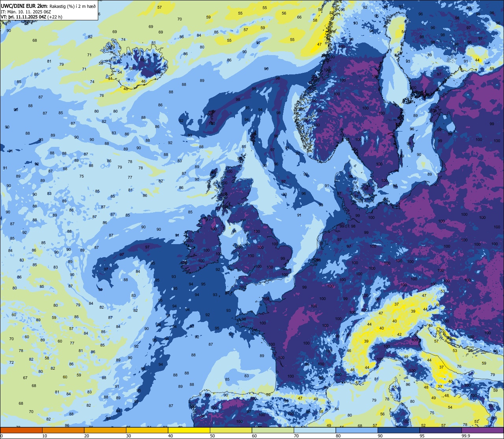The image size is (504, 439).
Task: Click the 'Rakastig (%) í 2 m hæð' label
Action: click(x=72, y=6)
